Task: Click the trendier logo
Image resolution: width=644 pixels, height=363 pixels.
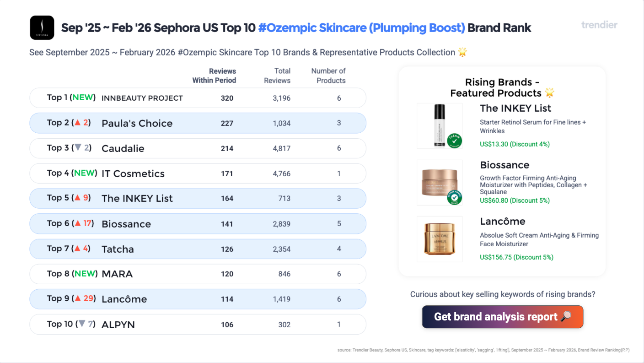Action: coord(599,25)
